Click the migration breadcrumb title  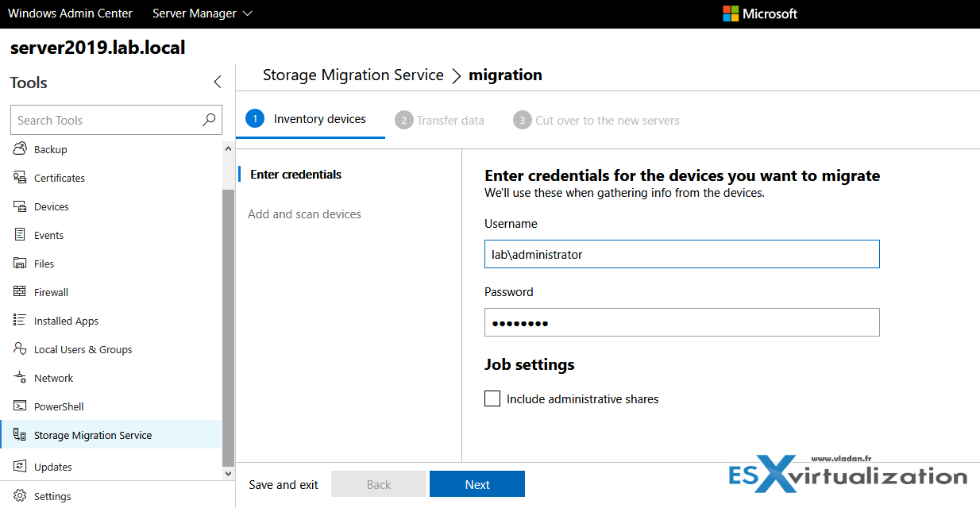[x=506, y=75]
